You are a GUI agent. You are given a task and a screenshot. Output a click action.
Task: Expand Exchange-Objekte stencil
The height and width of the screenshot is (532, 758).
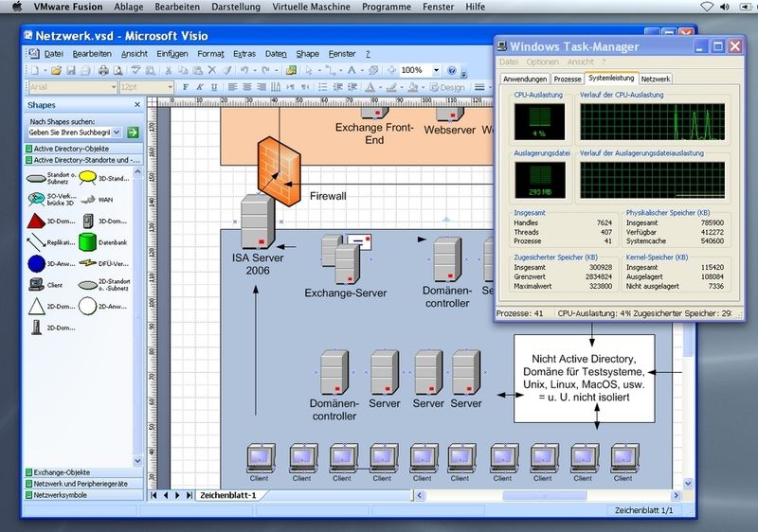pos(83,472)
